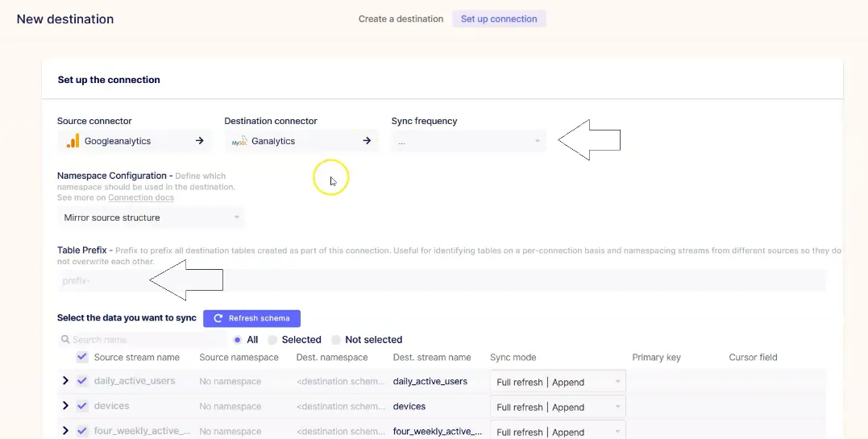Open the Sync frequency dropdown
Viewport: 868px width, 439px height.
[x=468, y=142]
